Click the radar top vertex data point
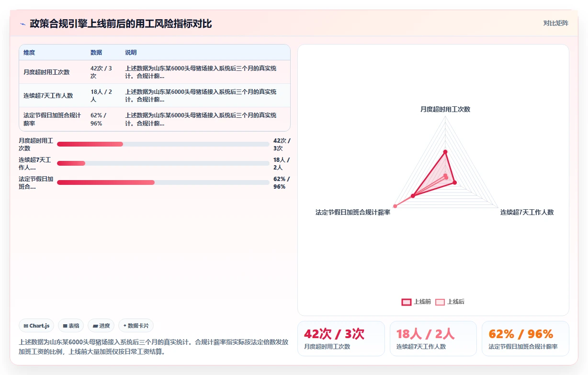The image size is (588, 375). click(445, 152)
